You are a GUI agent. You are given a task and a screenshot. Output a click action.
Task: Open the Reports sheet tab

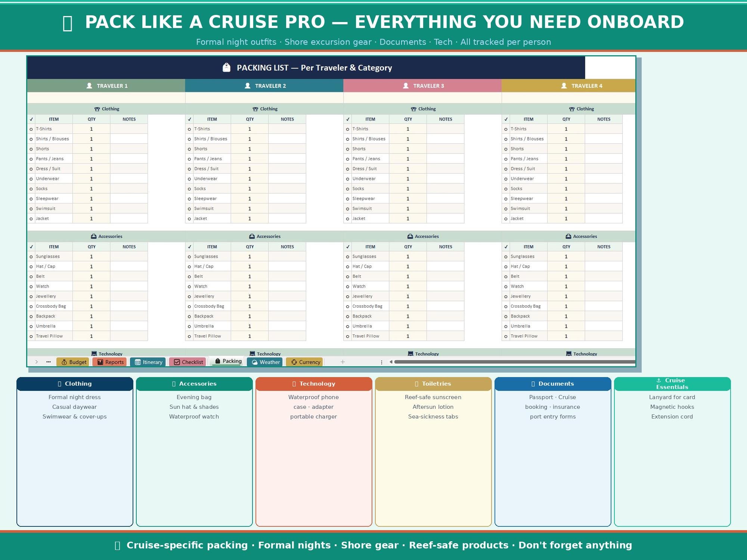pos(110,362)
